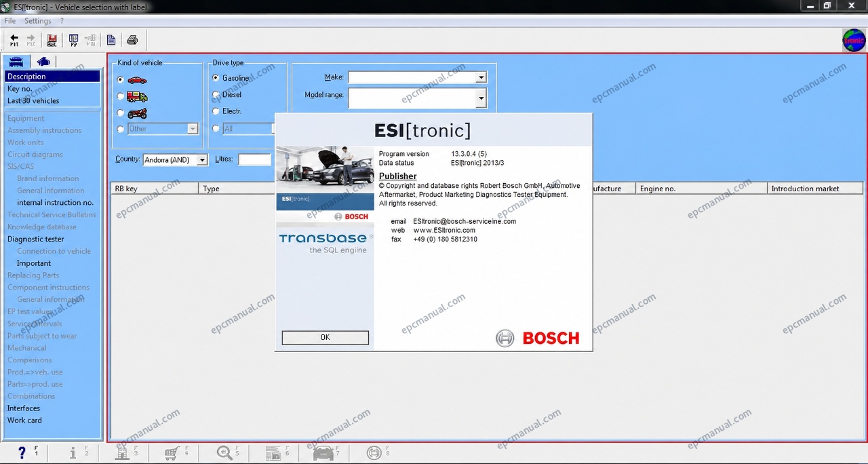Select Gasoline drive type radio button
This screenshot has width=868, height=464.
(216, 78)
